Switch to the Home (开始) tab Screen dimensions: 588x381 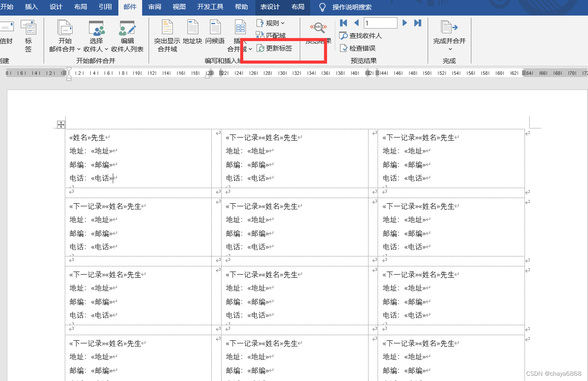(7, 7)
